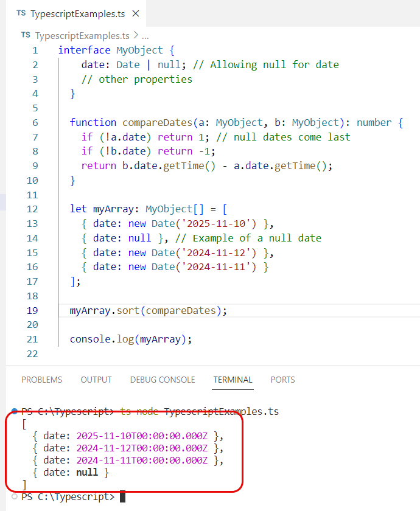The width and height of the screenshot is (420, 511).
Task: Expand the breadcrumb chevron after the filename
Action: [136, 35]
